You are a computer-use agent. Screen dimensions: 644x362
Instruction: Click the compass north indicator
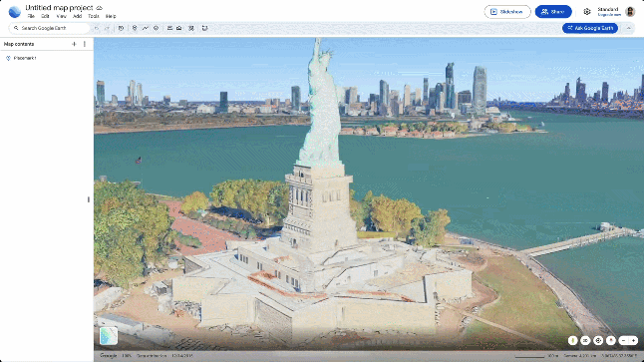point(611,340)
